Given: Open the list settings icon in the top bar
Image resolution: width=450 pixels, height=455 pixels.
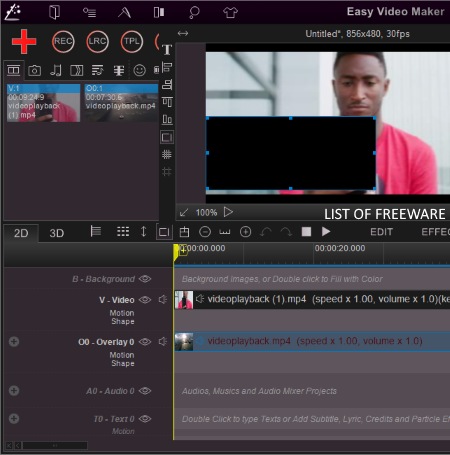Looking at the screenshot, I should [89, 13].
